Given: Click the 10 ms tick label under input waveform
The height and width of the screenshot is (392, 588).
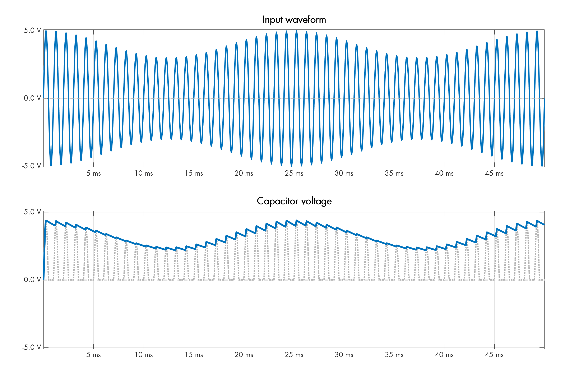Looking at the screenshot, I should 144,173.
